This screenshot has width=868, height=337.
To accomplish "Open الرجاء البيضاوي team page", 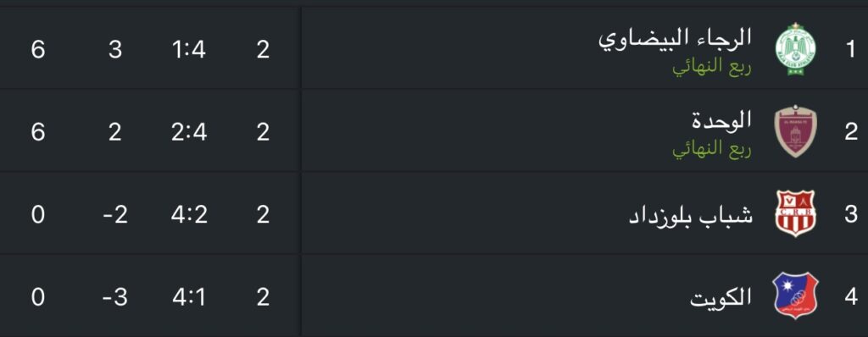I will click(676, 37).
